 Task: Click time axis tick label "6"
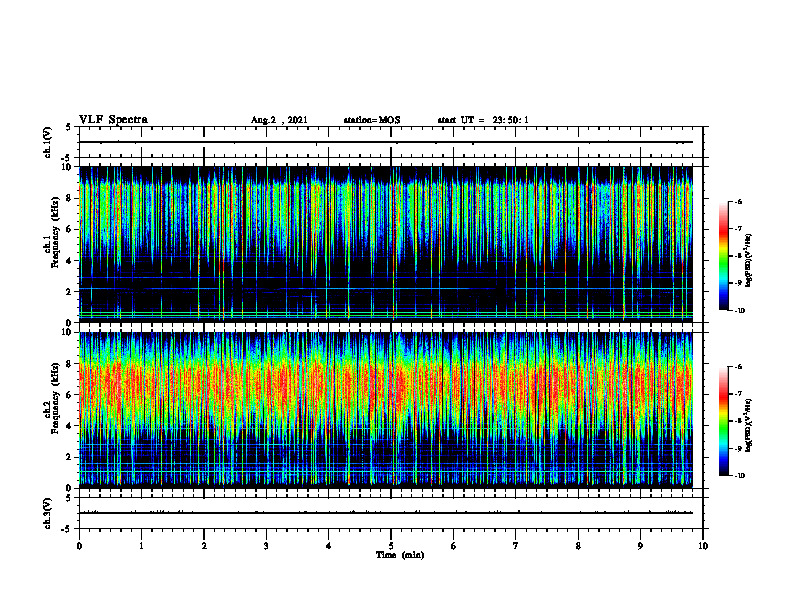click(454, 546)
